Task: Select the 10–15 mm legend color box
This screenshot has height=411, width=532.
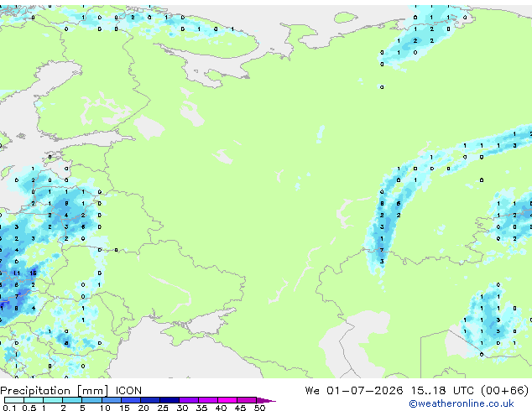Action: (x=112, y=400)
